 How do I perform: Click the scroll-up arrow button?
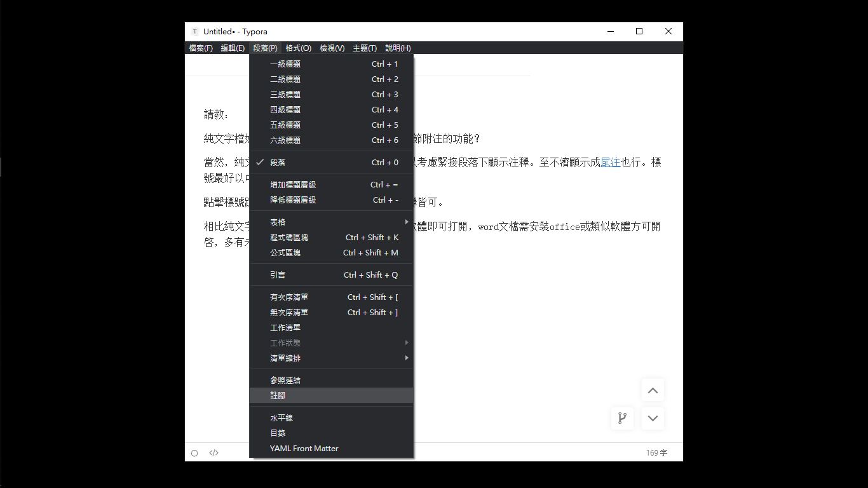[653, 391]
